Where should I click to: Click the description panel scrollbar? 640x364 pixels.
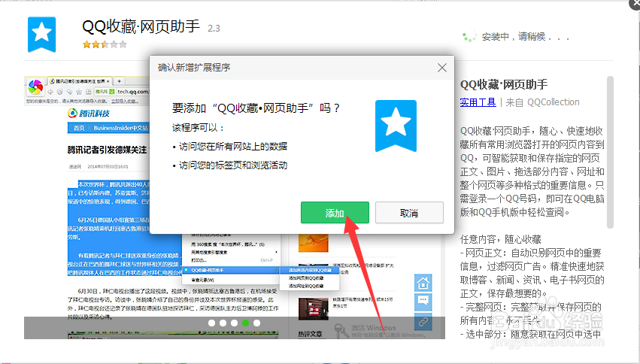[610, 152]
